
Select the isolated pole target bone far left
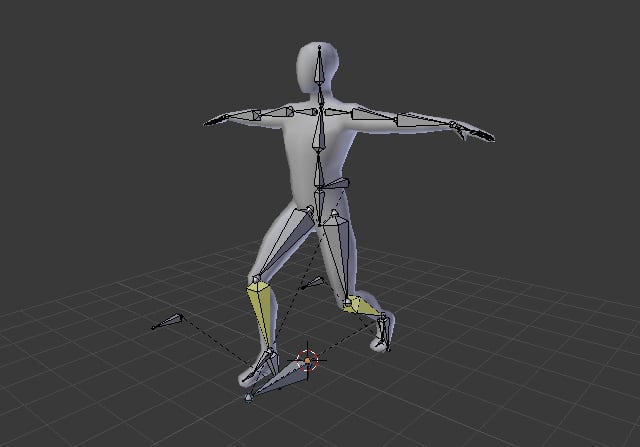pyautogui.click(x=168, y=322)
